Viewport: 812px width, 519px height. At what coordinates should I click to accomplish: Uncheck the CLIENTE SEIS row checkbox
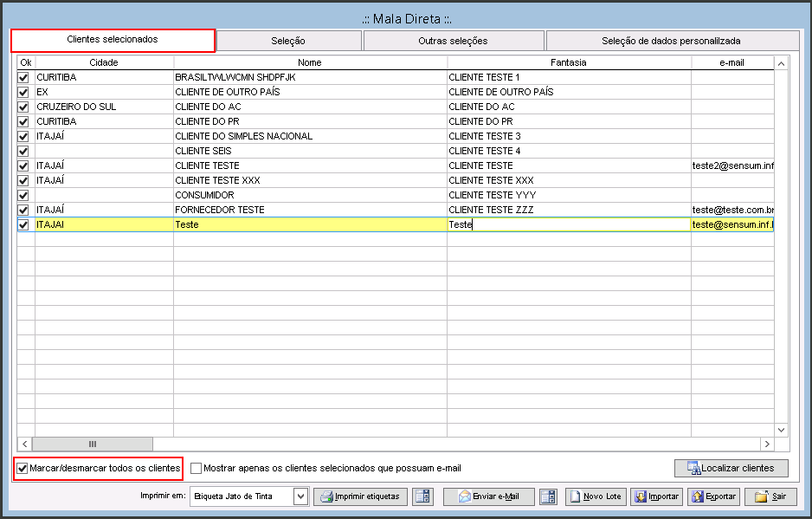23,152
